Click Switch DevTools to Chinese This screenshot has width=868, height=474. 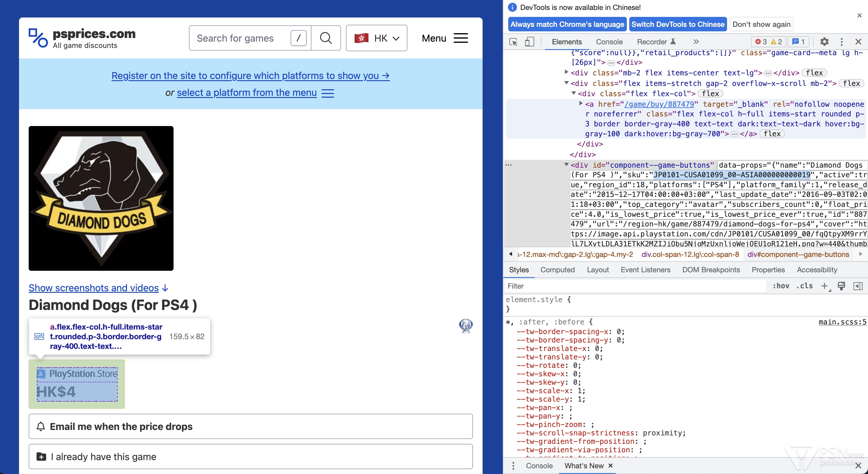[x=678, y=24]
